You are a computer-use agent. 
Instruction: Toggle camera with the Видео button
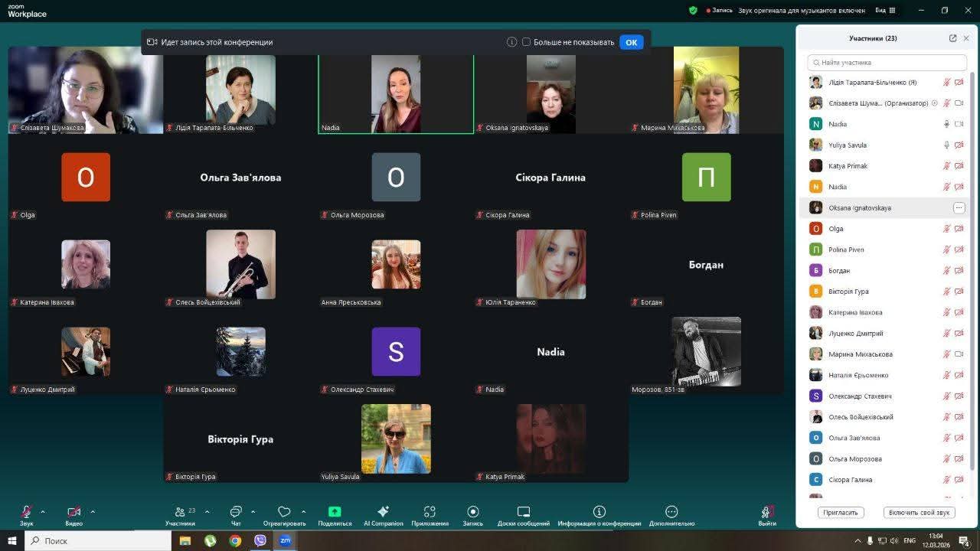click(73, 512)
